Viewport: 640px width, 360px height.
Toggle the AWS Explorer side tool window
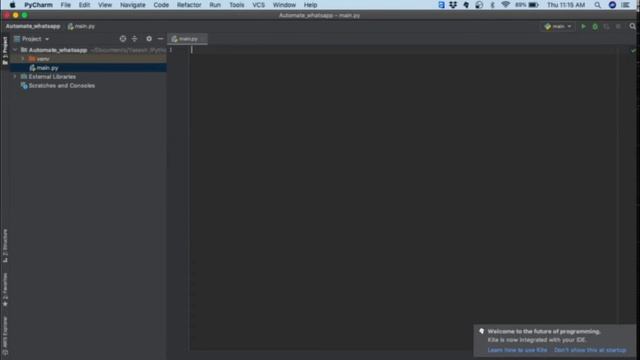coord(5,336)
